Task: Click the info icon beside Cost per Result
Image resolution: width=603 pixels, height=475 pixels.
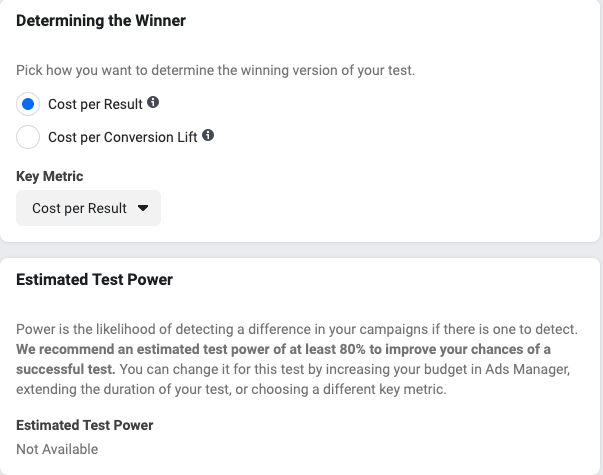Action: (x=153, y=103)
